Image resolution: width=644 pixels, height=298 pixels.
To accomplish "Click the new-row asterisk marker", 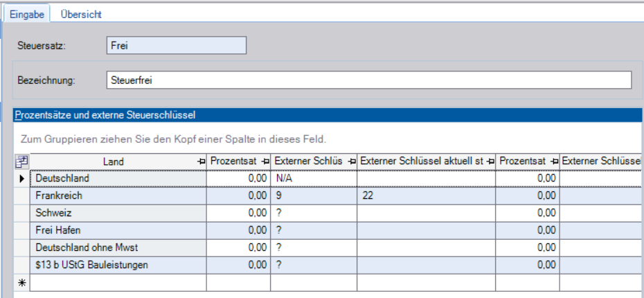I will (x=21, y=283).
